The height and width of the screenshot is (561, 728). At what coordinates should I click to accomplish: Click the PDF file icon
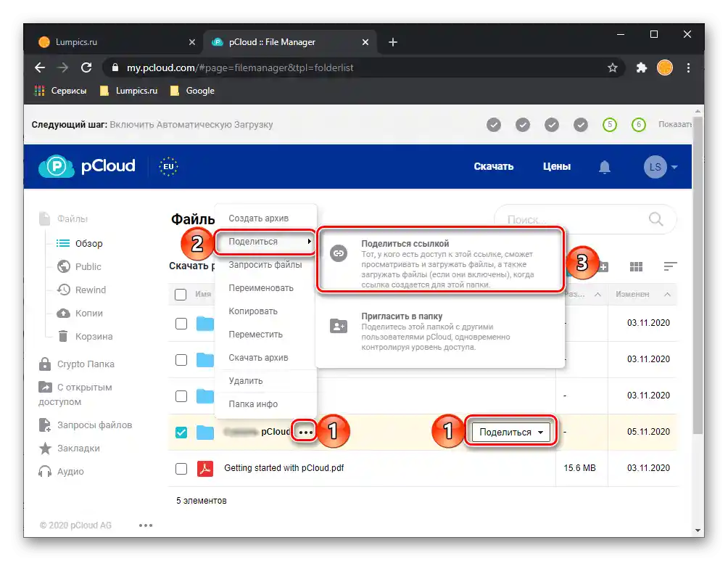pyautogui.click(x=204, y=469)
